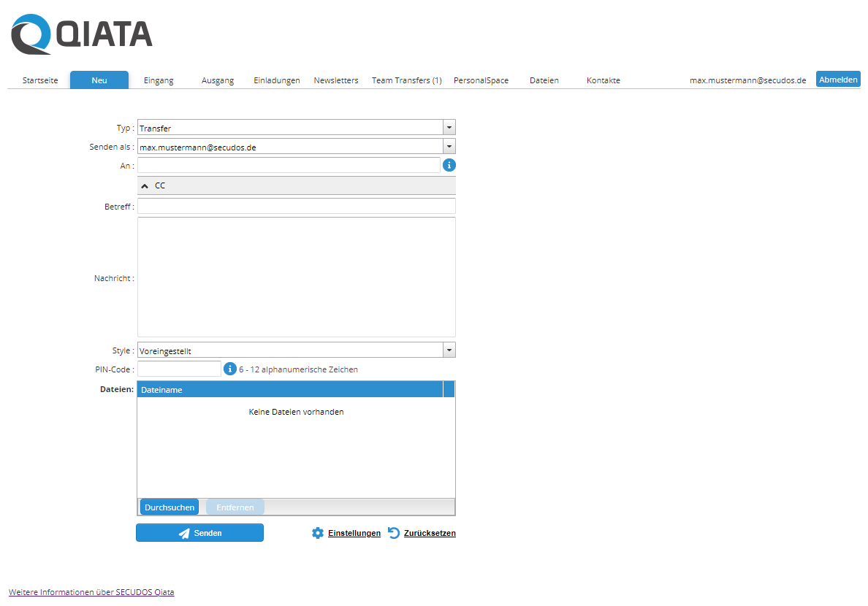
Task: Switch to the Eingang tab
Action: 159,80
